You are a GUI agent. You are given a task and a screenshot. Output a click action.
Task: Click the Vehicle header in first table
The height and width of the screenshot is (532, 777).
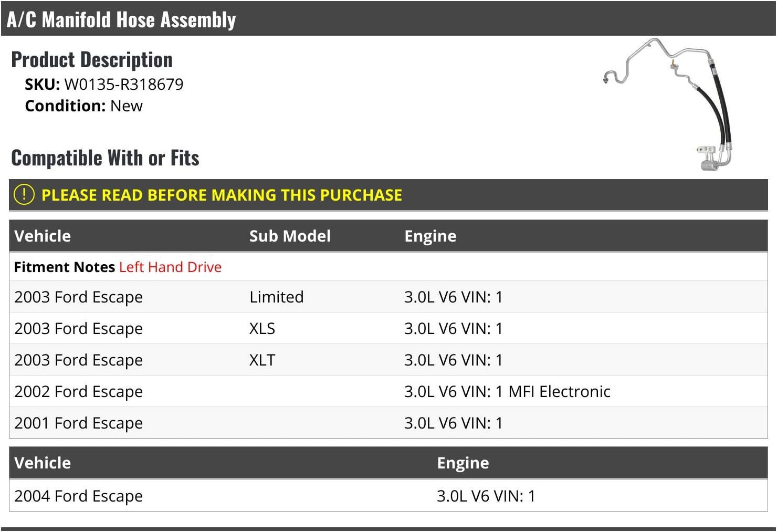click(43, 236)
